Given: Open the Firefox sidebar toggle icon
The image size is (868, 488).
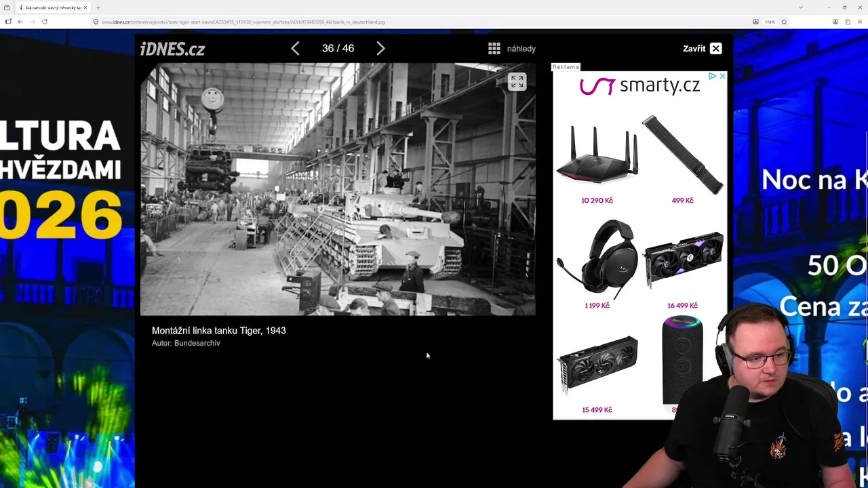Looking at the screenshot, I should pyautogui.click(x=7, y=22).
